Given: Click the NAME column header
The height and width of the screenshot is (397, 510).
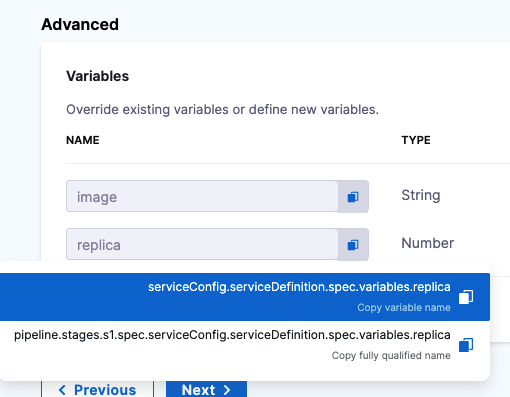Looking at the screenshot, I should click(x=83, y=140).
